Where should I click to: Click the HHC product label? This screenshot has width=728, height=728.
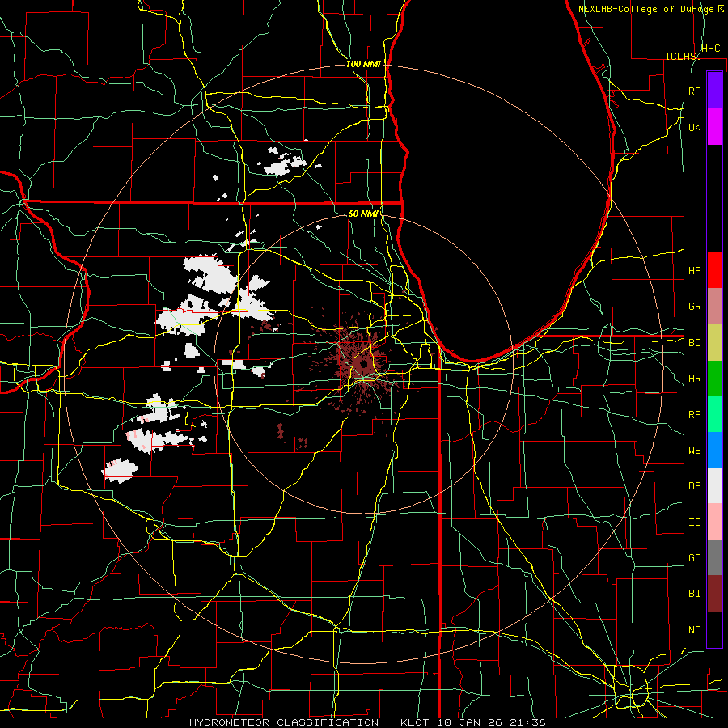click(710, 49)
